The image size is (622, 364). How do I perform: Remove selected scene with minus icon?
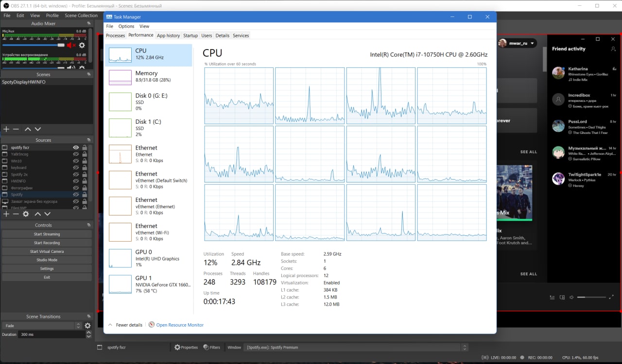[x=16, y=129]
